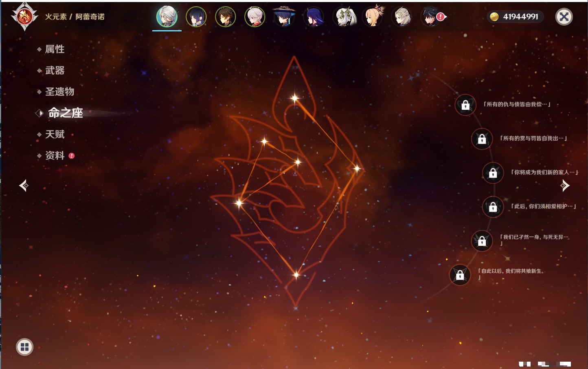Click the leftmost bright constellation star
588x369 pixels.
[x=239, y=203]
